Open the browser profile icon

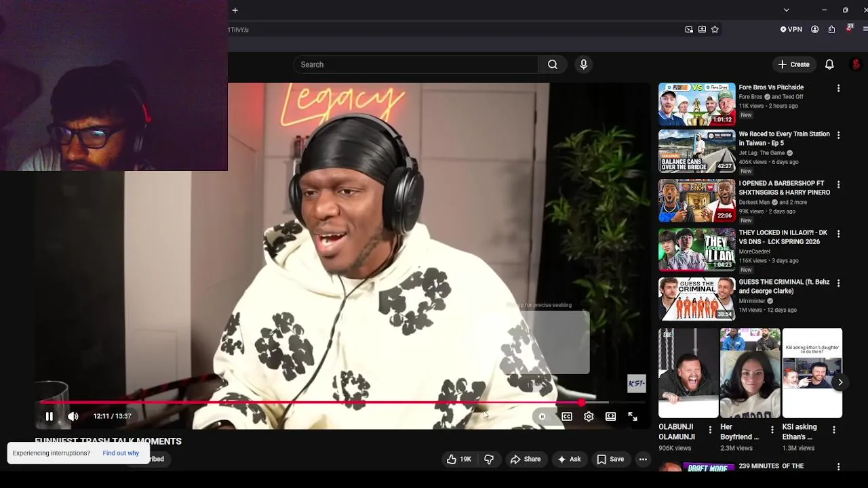(814, 29)
